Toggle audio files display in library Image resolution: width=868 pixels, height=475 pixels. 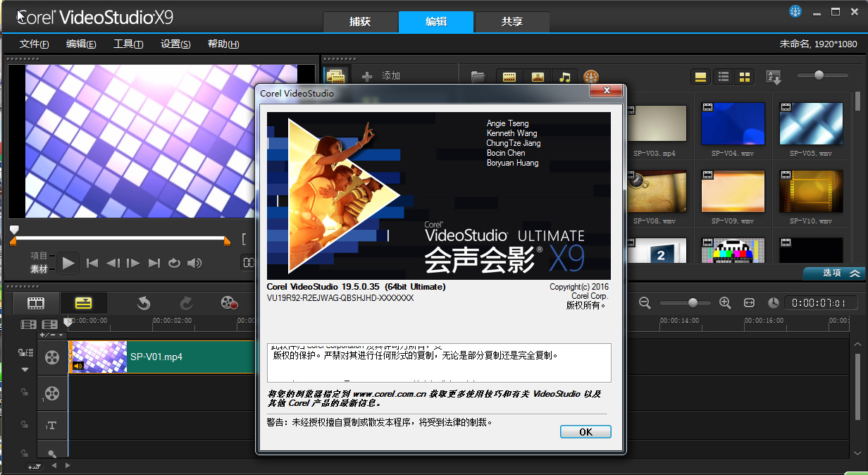(565, 77)
